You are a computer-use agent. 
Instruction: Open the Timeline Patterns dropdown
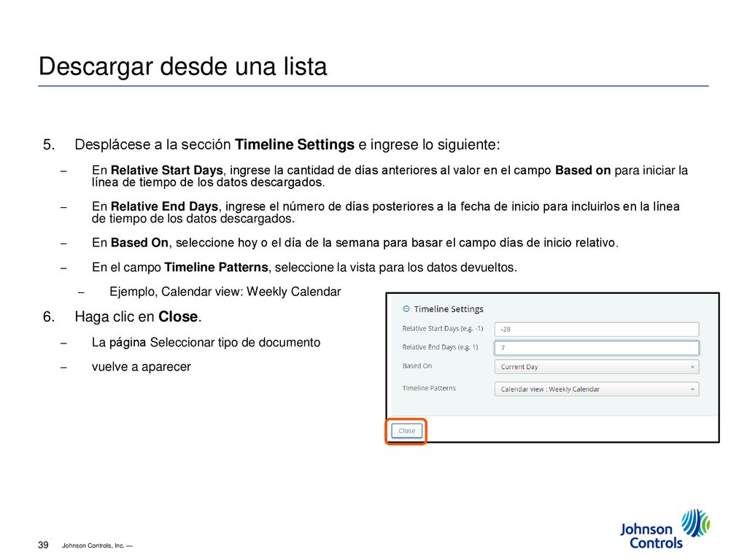click(597, 389)
